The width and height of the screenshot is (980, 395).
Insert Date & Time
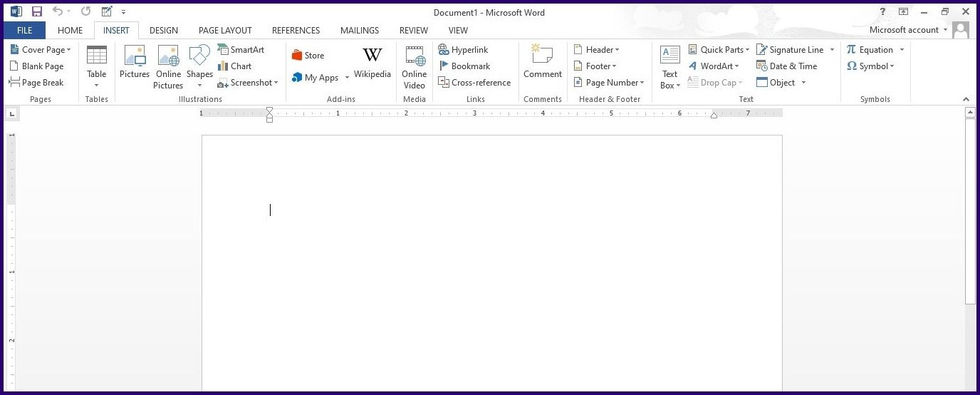(787, 66)
